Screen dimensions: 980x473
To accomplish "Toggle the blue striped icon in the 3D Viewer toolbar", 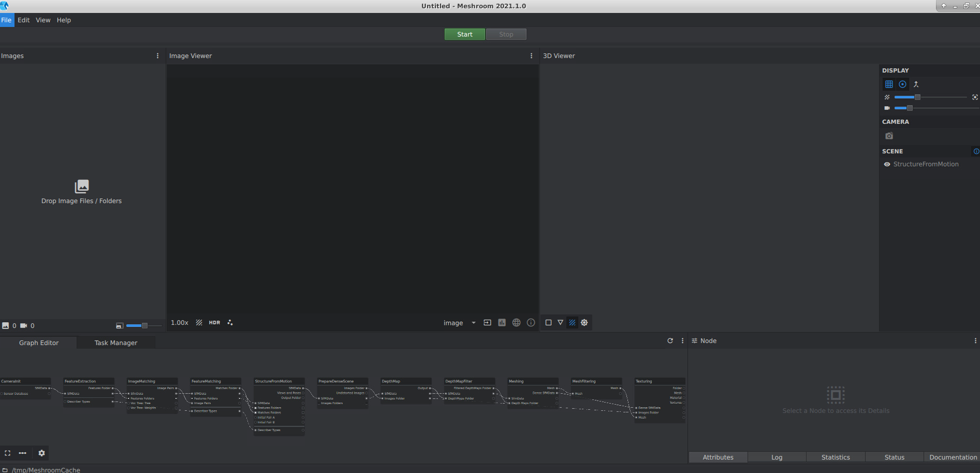I will [572, 323].
